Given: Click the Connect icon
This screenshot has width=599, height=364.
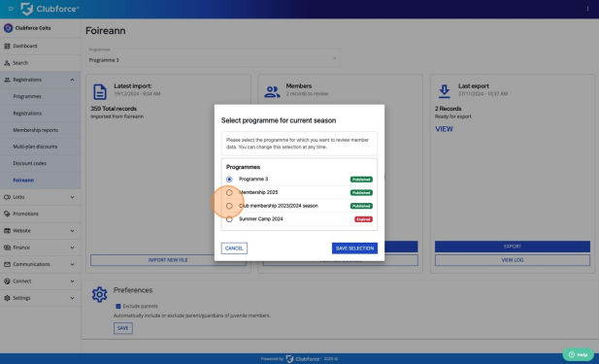Looking at the screenshot, I should click(7, 281).
